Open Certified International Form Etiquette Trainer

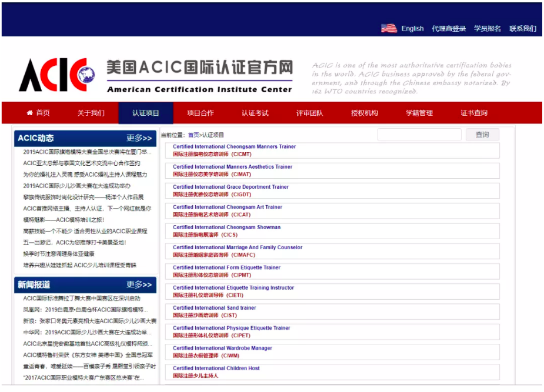[226, 267]
